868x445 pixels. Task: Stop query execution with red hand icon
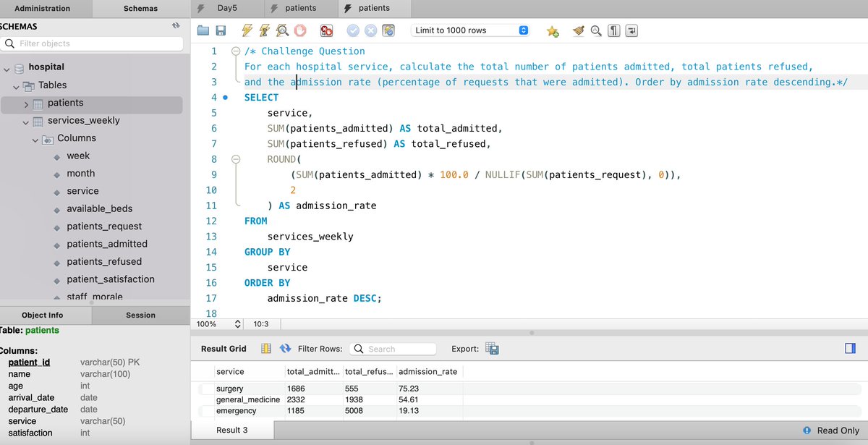[300, 30]
